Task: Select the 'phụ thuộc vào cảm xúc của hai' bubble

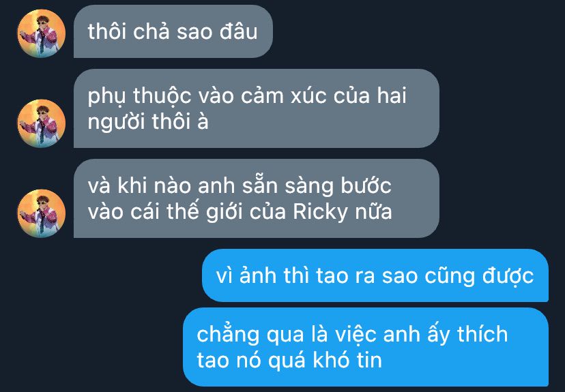Action: tap(256, 108)
